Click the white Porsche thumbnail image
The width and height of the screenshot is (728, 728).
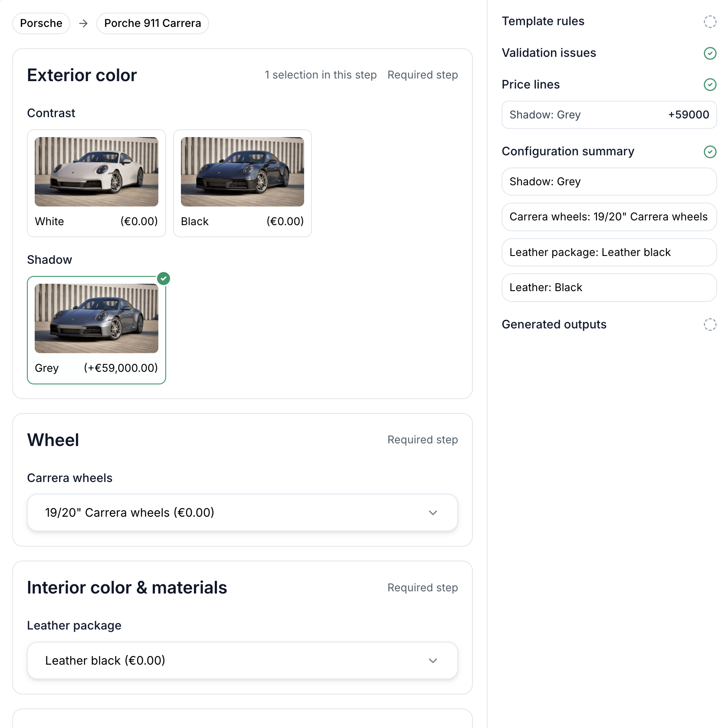click(96, 172)
